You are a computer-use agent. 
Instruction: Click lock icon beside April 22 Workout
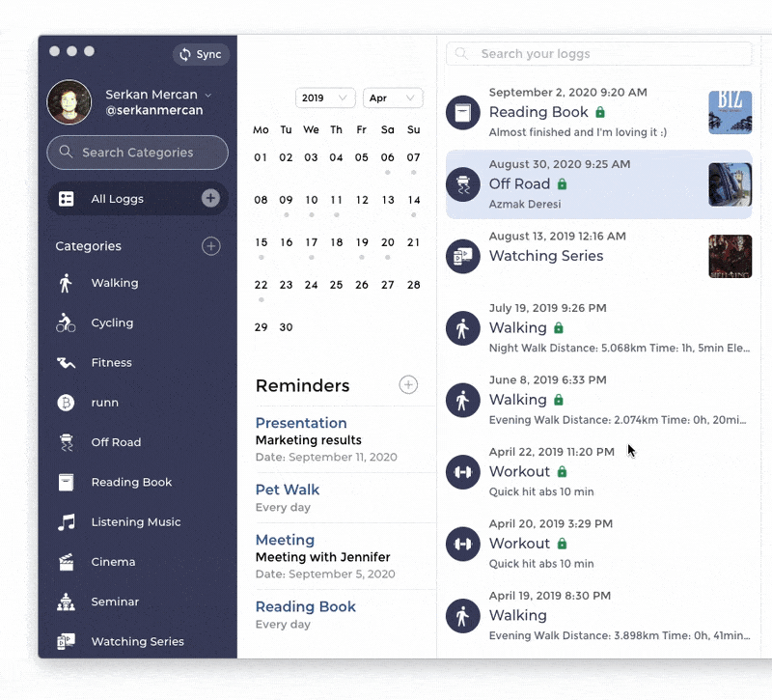(562, 472)
